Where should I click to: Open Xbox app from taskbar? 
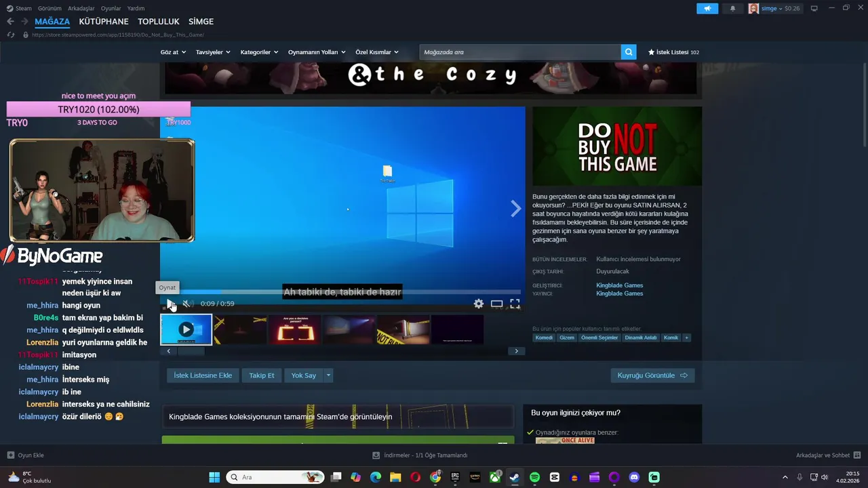click(495, 477)
